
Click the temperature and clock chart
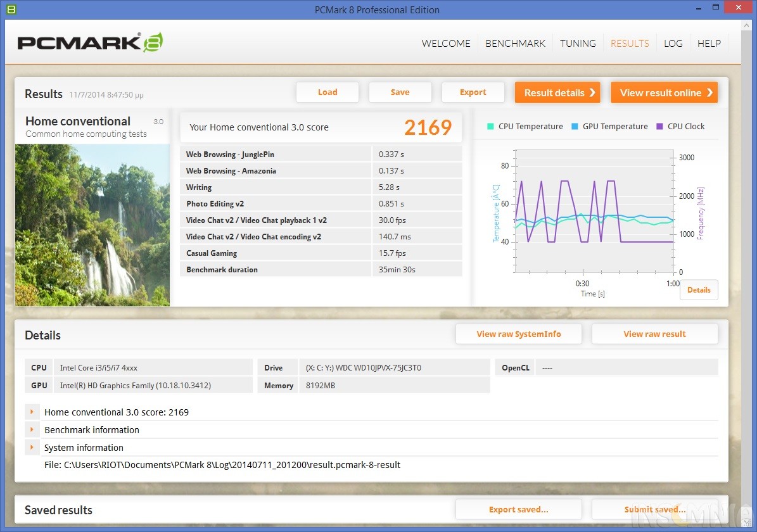pos(594,212)
